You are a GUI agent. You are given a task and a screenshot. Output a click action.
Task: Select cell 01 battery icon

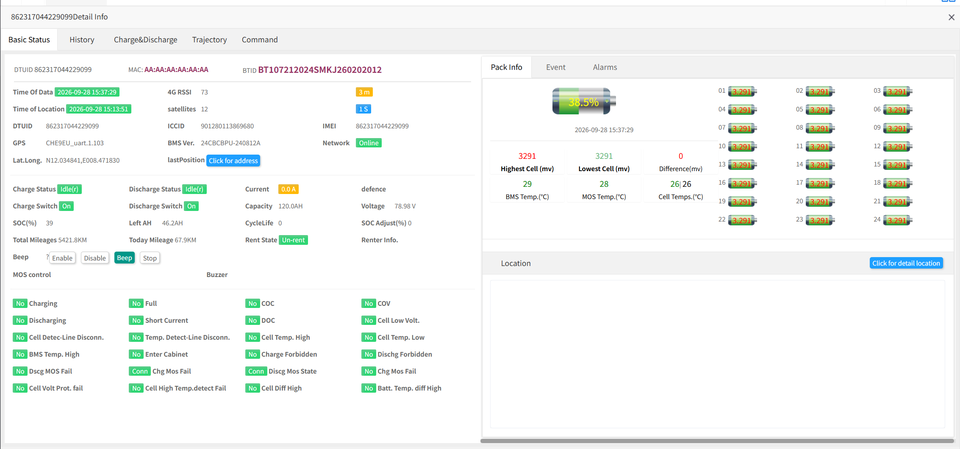742,91
